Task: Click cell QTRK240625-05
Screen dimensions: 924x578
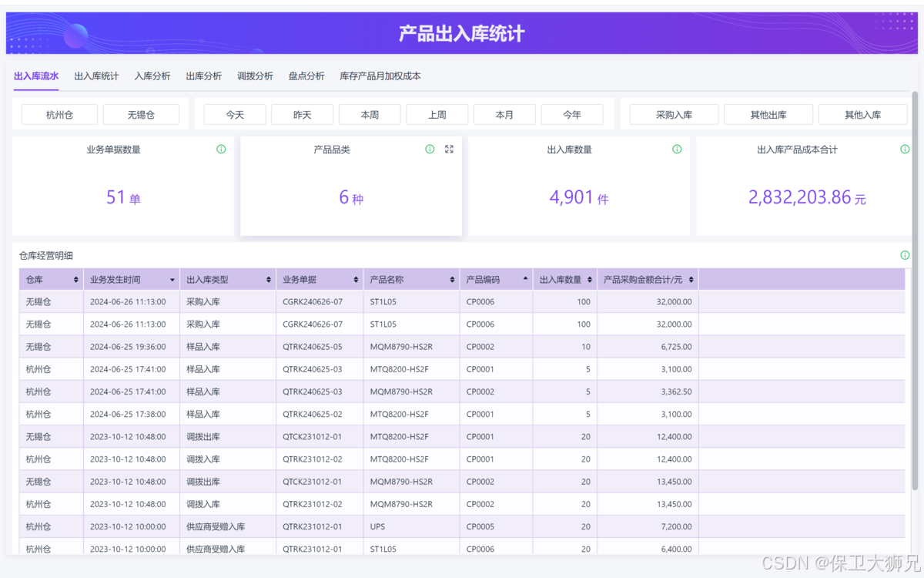Action: pyautogui.click(x=313, y=347)
